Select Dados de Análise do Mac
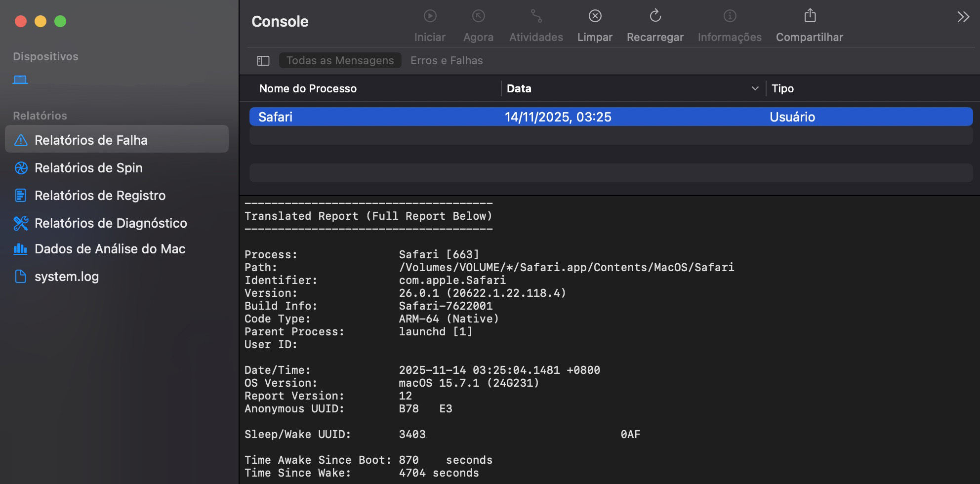The image size is (980, 484). tap(110, 249)
